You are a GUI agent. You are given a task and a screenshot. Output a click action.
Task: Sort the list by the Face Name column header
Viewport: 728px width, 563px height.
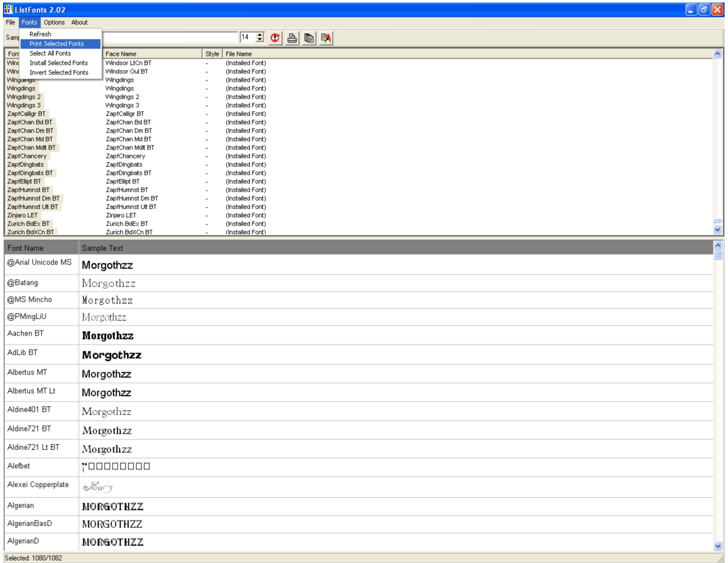152,54
